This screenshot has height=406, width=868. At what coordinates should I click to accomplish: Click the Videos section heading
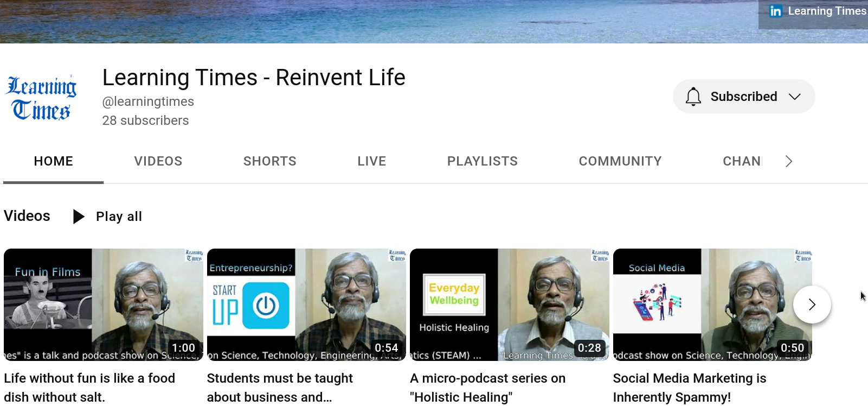point(27,216)
